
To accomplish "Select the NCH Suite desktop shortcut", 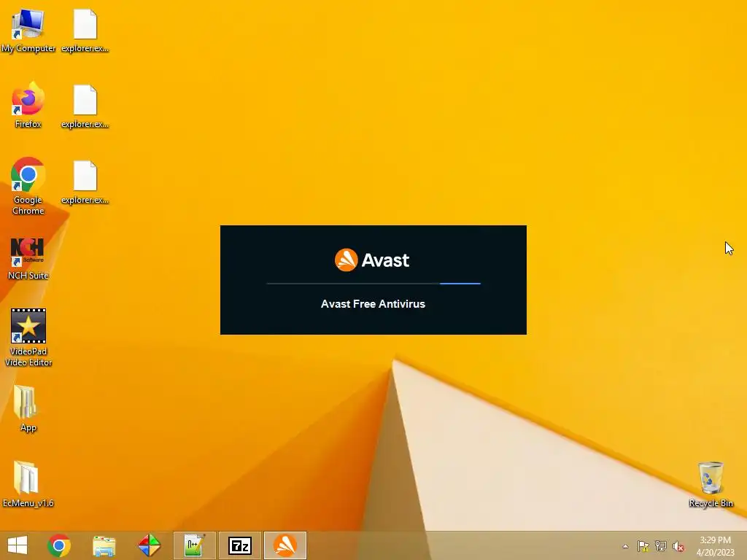I will pos(28,258).
